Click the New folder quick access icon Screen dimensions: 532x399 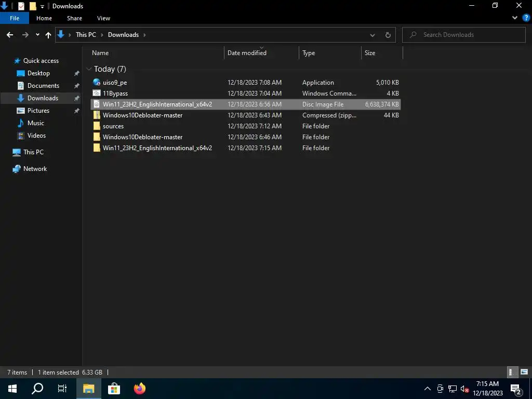(x=33, y=6)
